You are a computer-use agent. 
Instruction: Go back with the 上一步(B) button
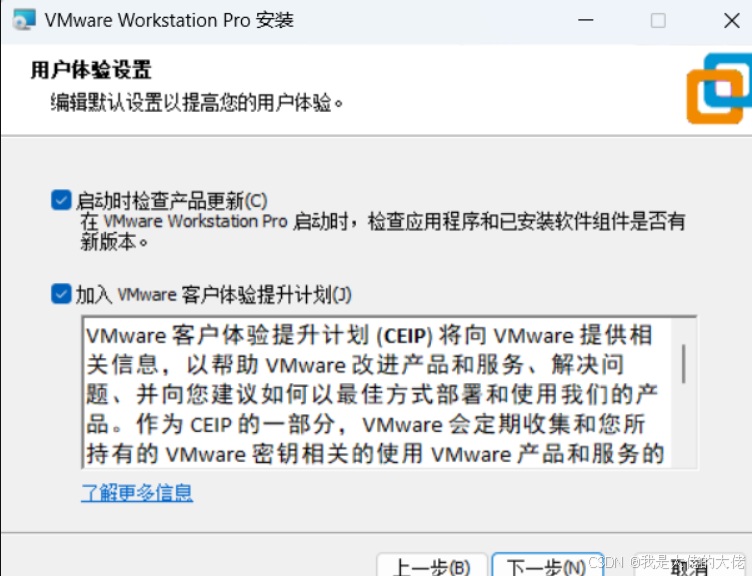pyautogui.click(x=432, y=566)
